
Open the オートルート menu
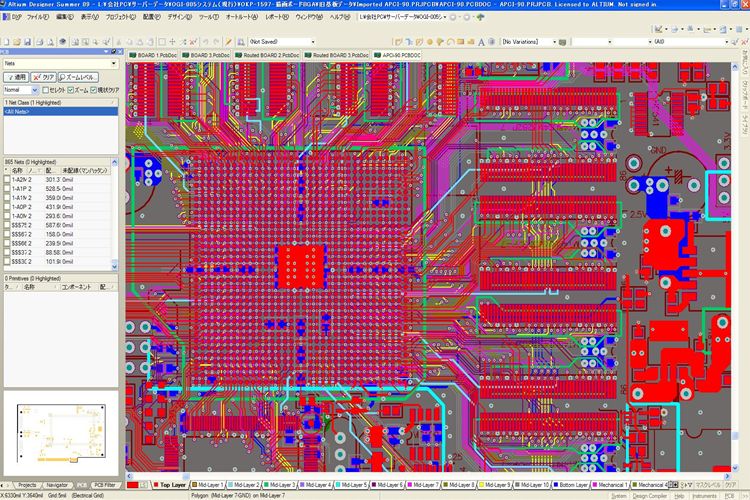242,17
